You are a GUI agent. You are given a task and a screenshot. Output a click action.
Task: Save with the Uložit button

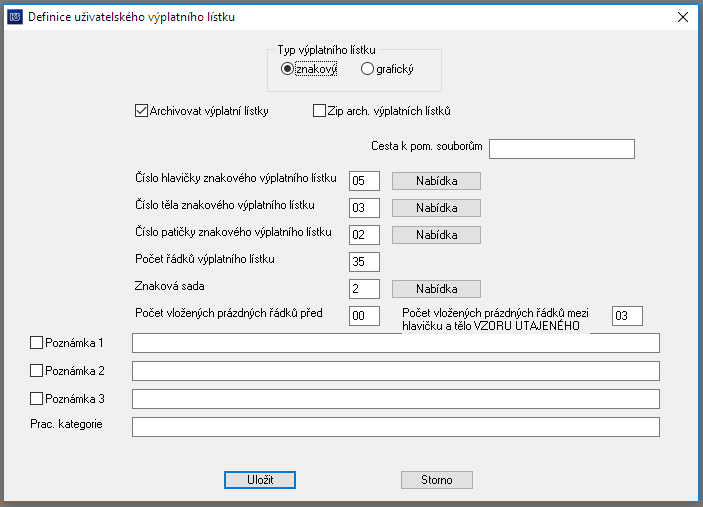click(260, 480)
